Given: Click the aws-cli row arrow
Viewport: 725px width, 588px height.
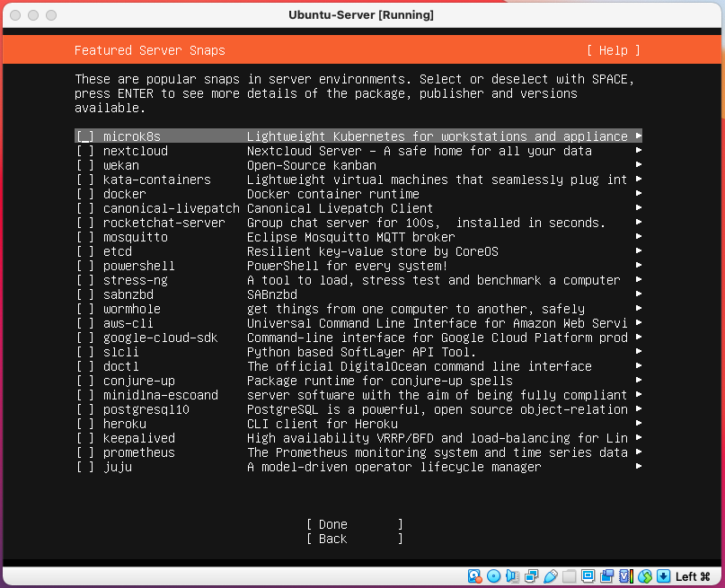Looking at the screenshot, I should (639, 322).
